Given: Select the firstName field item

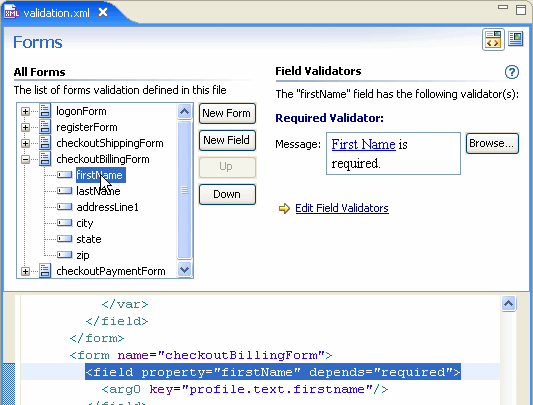Looking at the screenshot, I should pos(101,175).
